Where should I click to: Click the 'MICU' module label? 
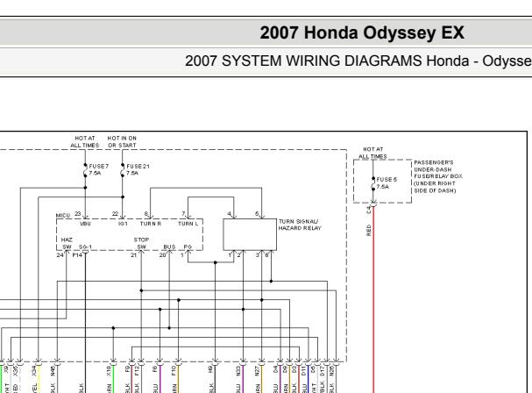(x=63, y=215)
